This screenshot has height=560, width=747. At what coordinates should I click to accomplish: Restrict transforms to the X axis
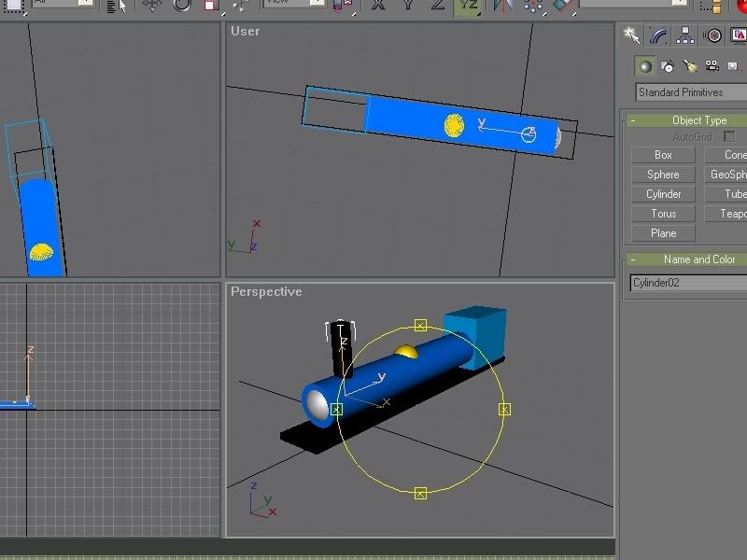pyautogui.click(x=378, y=6)
